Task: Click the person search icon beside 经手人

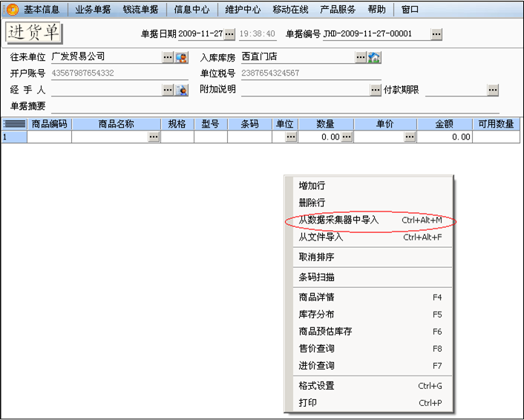Action: pyautogui.click(x=181, y=90)
